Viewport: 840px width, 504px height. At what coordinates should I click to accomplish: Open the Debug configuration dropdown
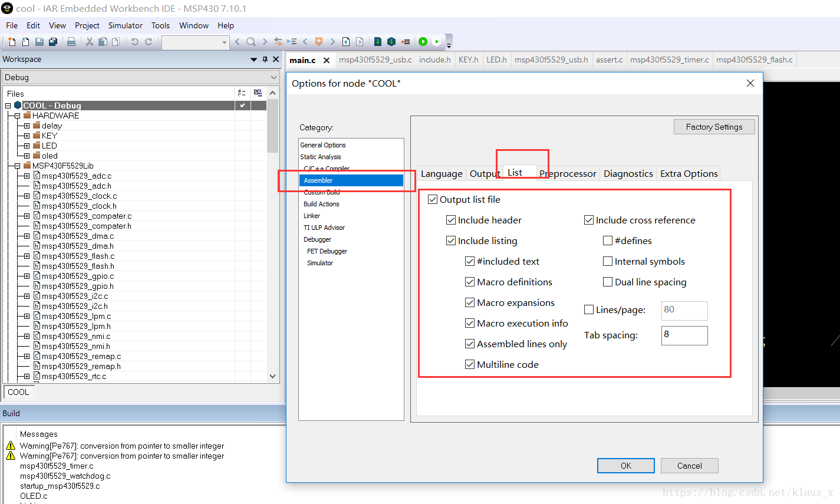coord(140,77)
